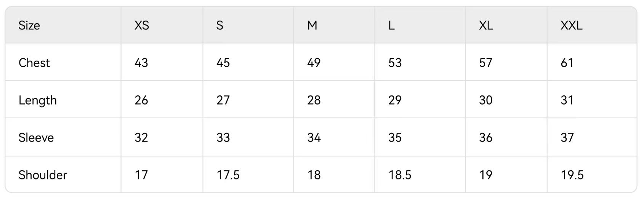Click the Shoulder row label
Screen dimensions: 644x200
(43, 175)
